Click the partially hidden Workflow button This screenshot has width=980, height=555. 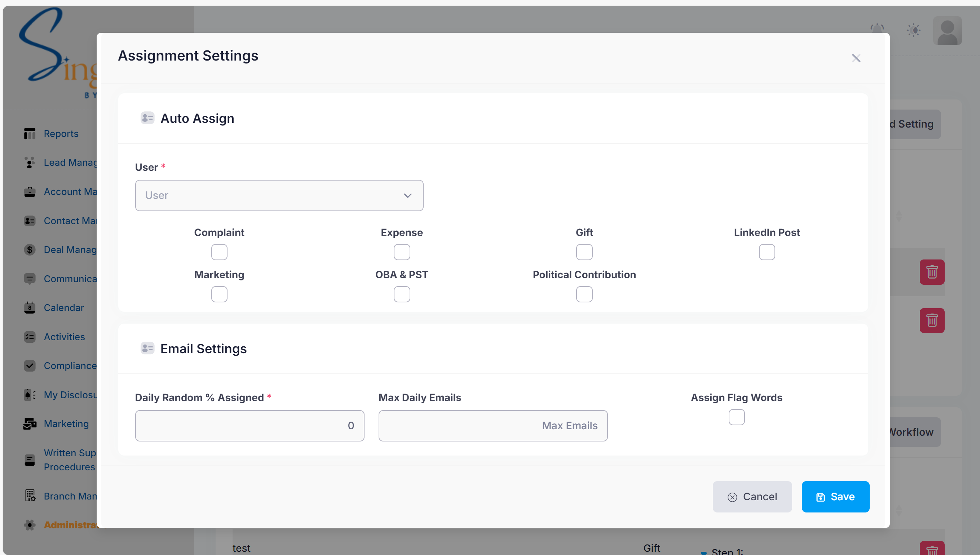915,432
